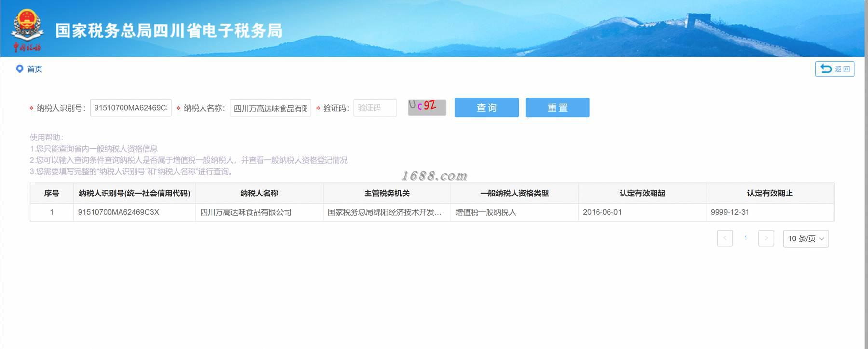Select the cell 四川万高达味食品有限公司 in the table

pyautogui.click(x=259, y=212)
